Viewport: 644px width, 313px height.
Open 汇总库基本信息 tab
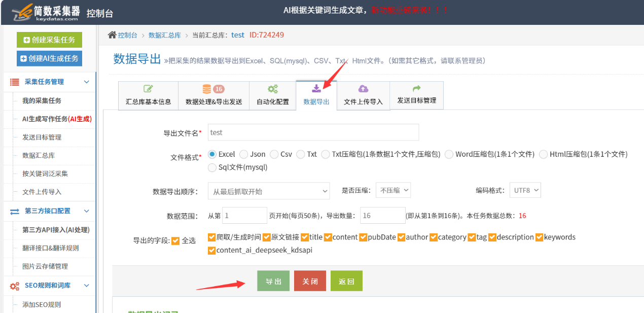pos(148,95)
